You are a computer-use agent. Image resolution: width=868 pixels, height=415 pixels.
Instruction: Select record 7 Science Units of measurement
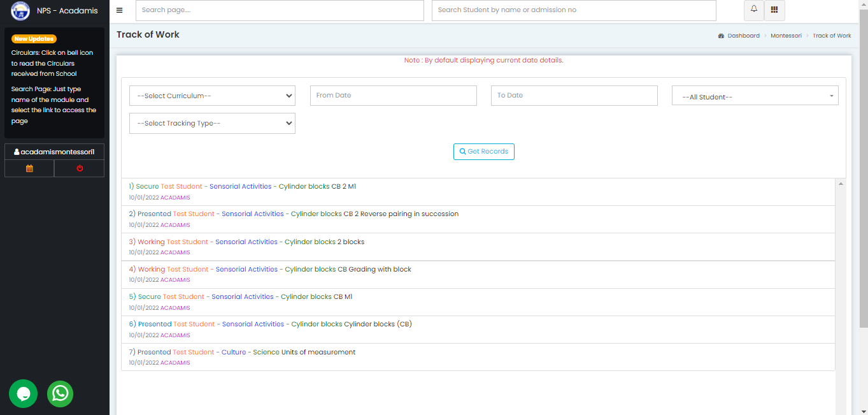(478, 357)
